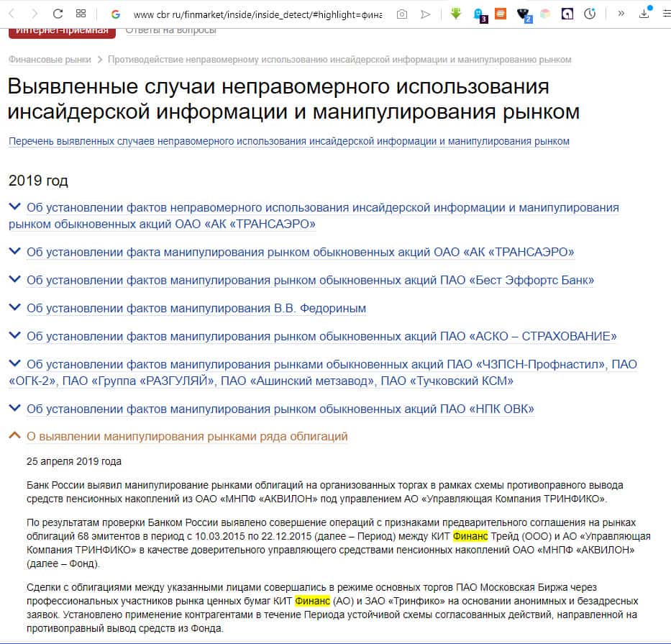Image resolution: width=671 pixels, height=644 pixels.
Task: Click the cbr.ru address bar URL
Action: pyautogui.click(x=257, y=14)
